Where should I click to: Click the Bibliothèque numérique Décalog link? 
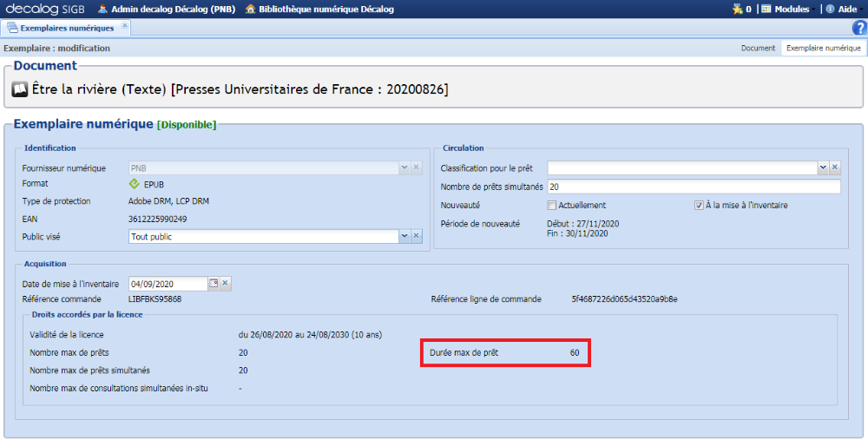point(319,9)
